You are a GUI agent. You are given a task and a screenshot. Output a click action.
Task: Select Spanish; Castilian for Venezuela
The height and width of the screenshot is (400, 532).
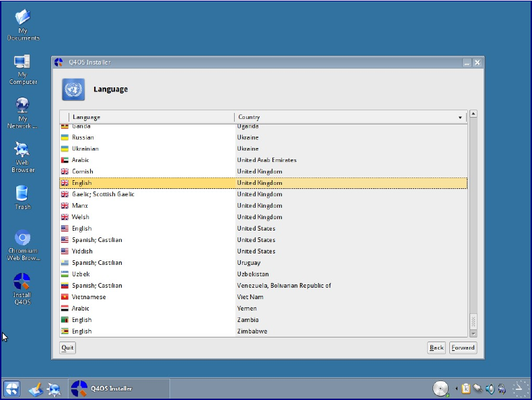[263, 286]
